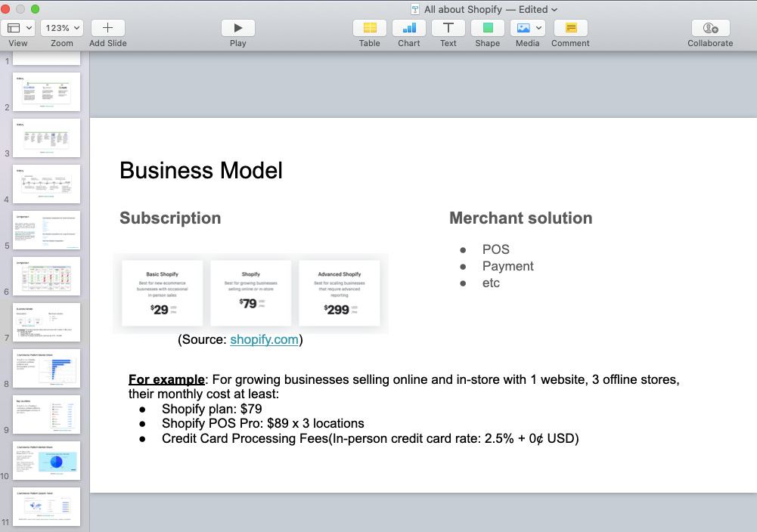Select slide 7 Business Model thumbnail
This screenshot has width=757, height=532.
46,322
